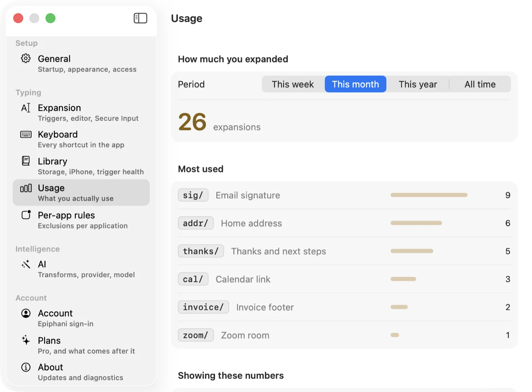Select the This month period

click(355, 84)
